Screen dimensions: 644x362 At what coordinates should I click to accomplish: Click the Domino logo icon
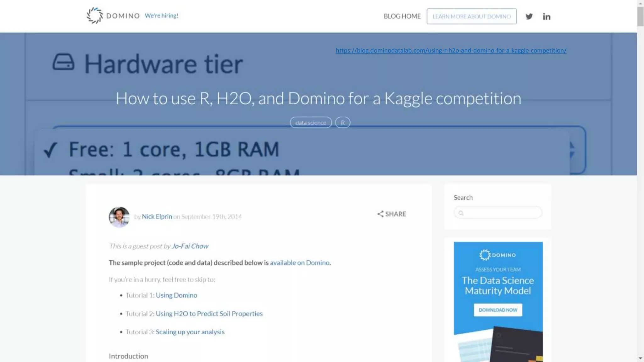[x=95, y=16]
